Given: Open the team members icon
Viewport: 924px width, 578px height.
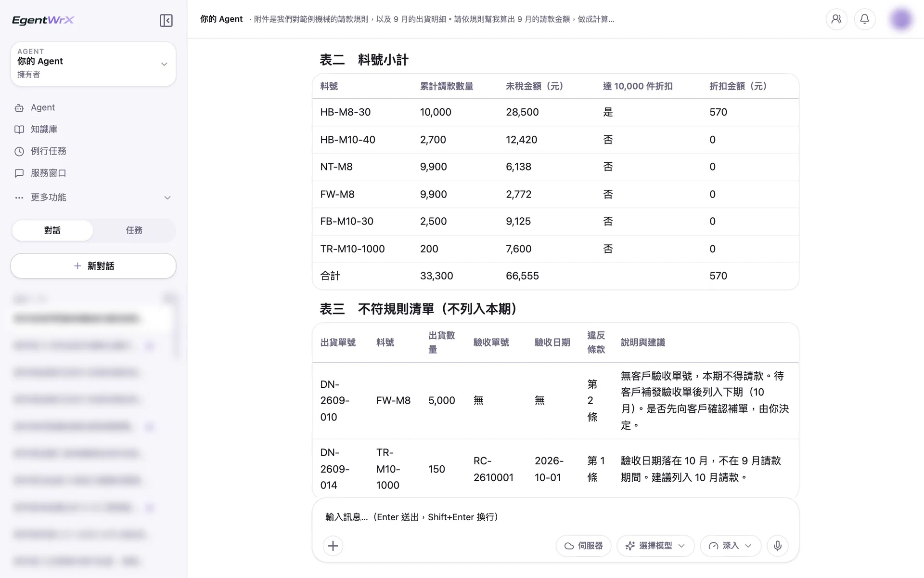Looking at the screenshot, I should pos(836,19).
